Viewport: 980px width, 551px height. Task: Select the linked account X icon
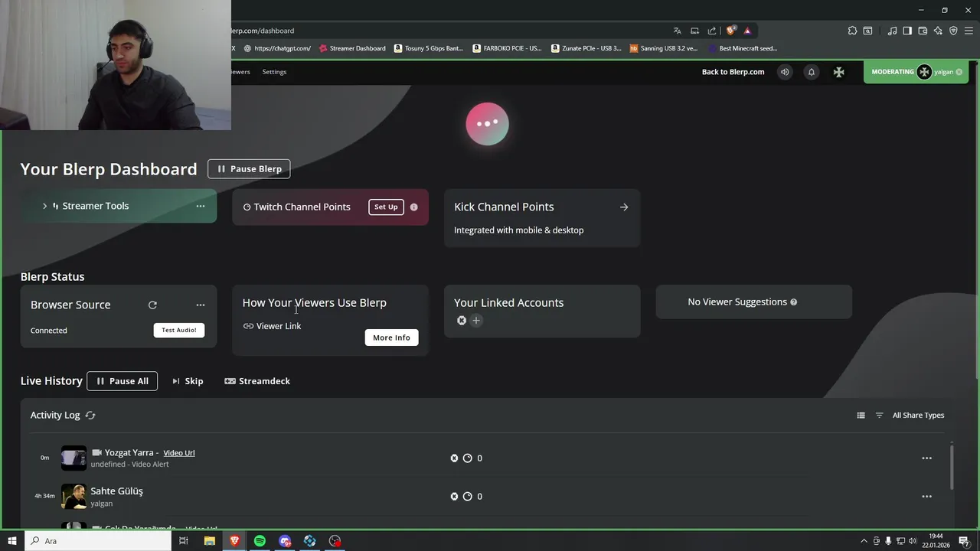click(462, 321)
